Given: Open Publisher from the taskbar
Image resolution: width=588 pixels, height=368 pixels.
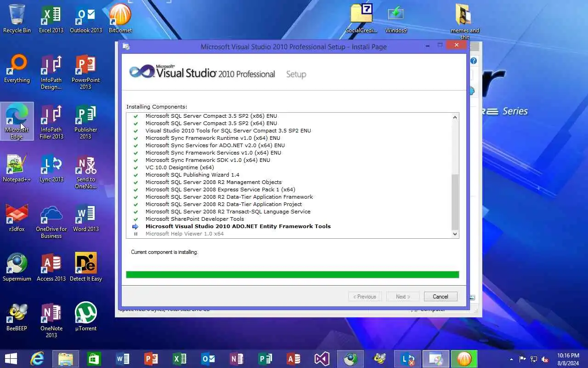Looking at the screenshot, I should point(265,359).
